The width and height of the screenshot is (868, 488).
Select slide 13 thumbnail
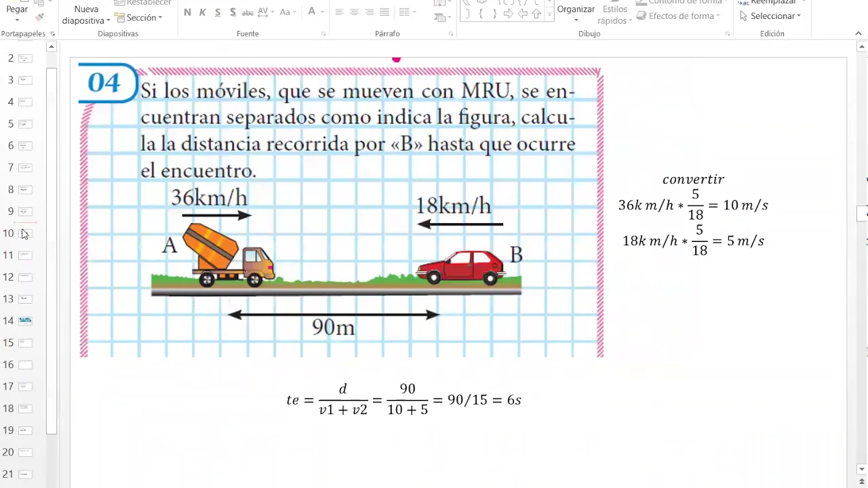(26, 299)
